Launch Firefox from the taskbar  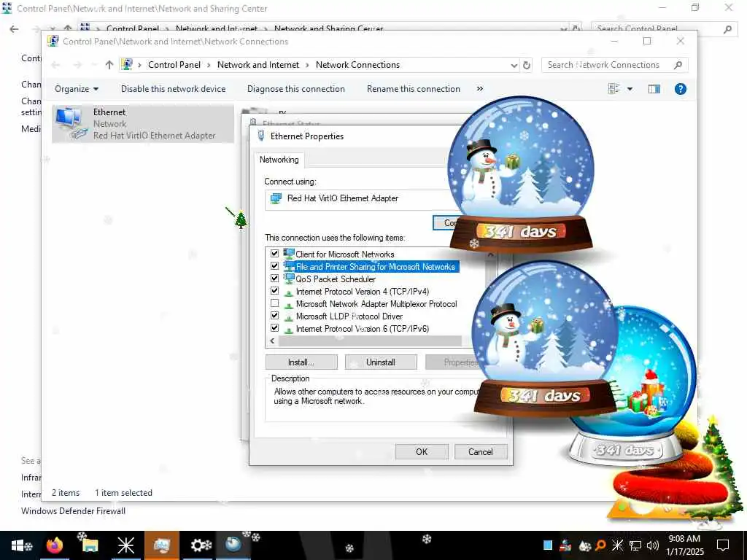pos(55,545)
